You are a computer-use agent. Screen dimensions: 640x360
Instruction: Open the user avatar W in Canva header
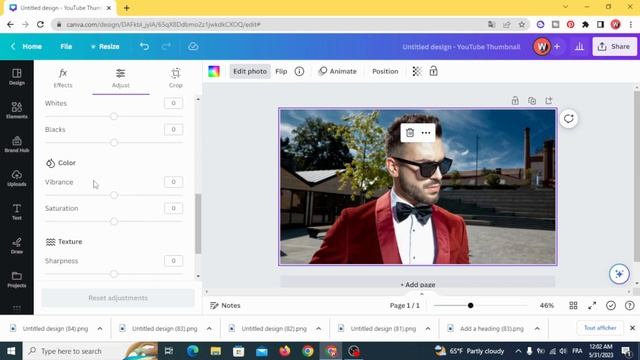[542, 47]
